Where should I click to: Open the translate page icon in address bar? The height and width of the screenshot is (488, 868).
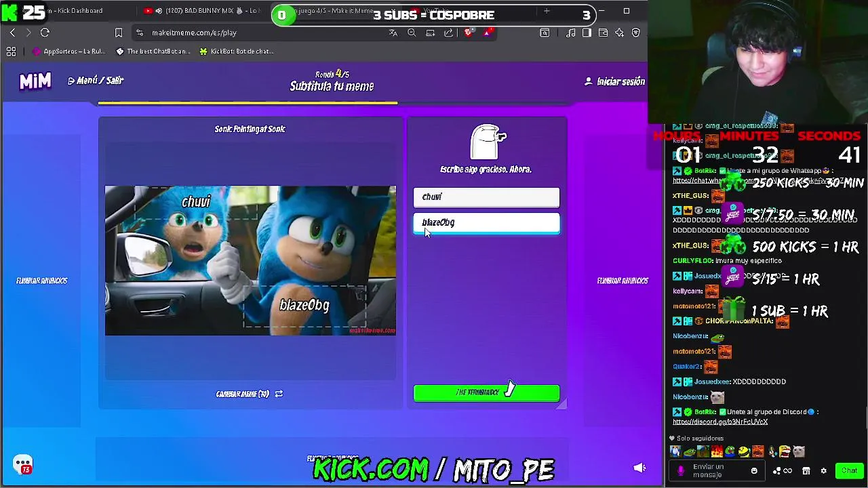tap(393, 33)
